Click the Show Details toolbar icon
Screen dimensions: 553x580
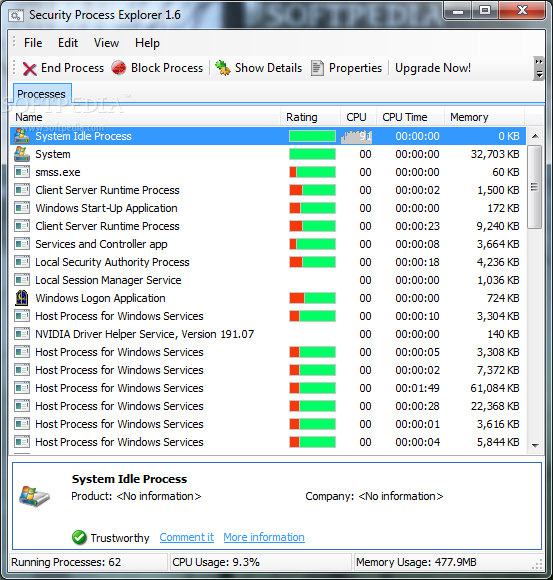coord(223,68)
